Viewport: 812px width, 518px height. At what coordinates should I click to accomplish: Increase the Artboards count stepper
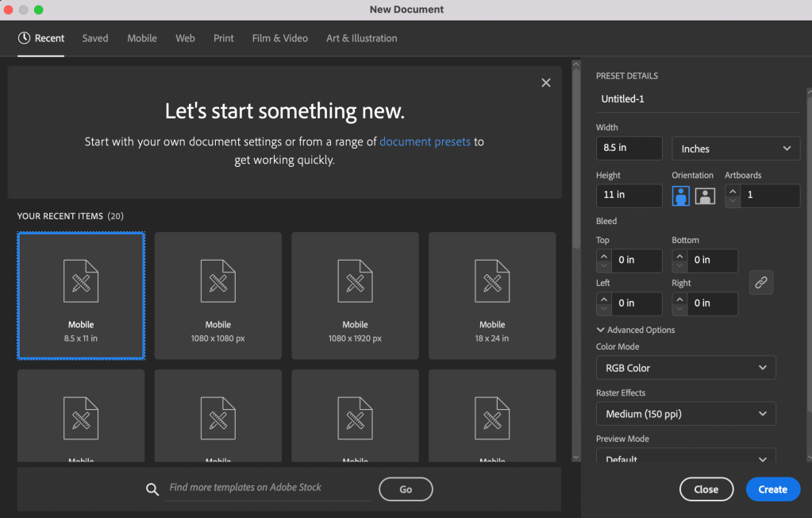(733, 191)
